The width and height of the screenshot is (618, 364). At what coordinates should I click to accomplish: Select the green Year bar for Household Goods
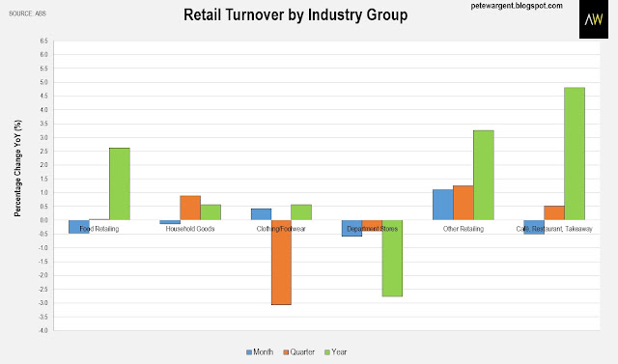211,212
